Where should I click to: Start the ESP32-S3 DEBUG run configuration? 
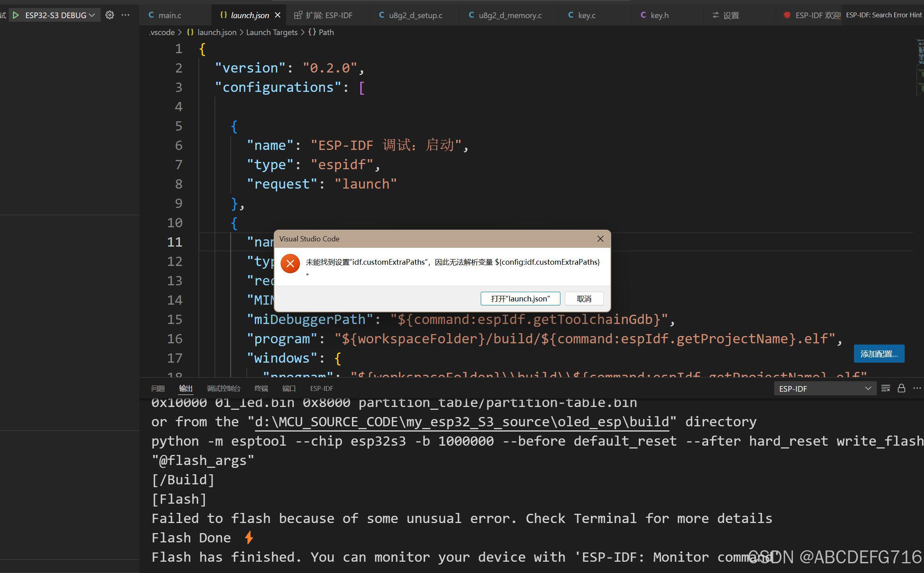[x=16, y=15]
